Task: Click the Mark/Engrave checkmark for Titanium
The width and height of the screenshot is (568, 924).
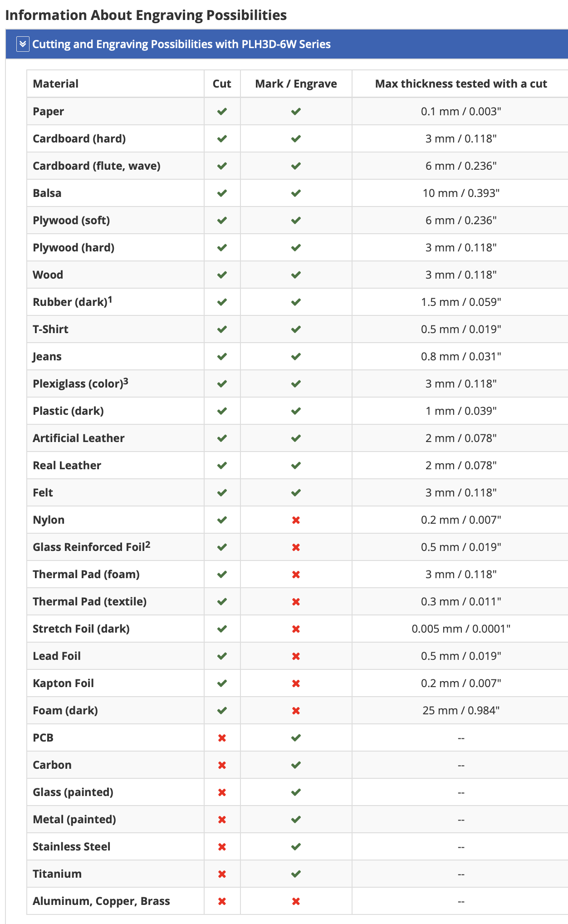Action: coord(296,874)
